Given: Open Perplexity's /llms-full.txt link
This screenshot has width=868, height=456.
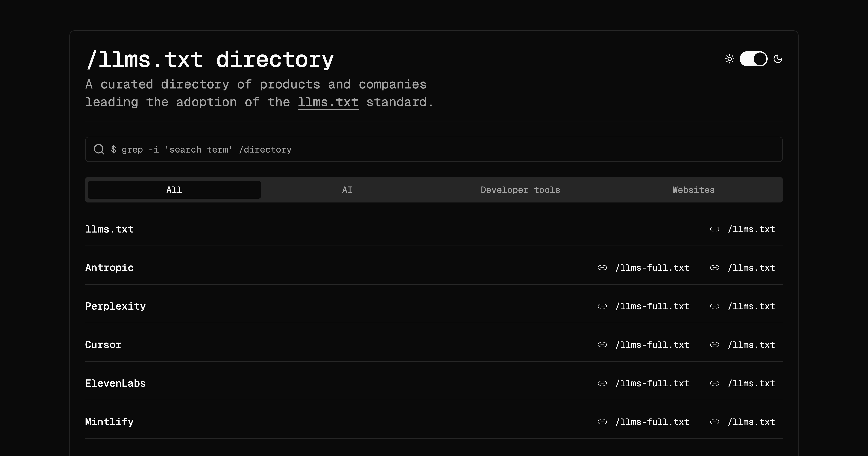Looking at the screenshot, I should [x=652, y=306].
